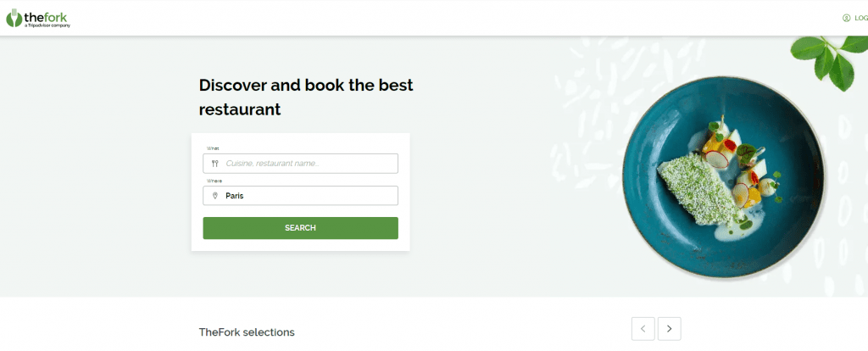
Task: Show previous TheFork selections with left chevron
Action: click(x=643, y=329)
